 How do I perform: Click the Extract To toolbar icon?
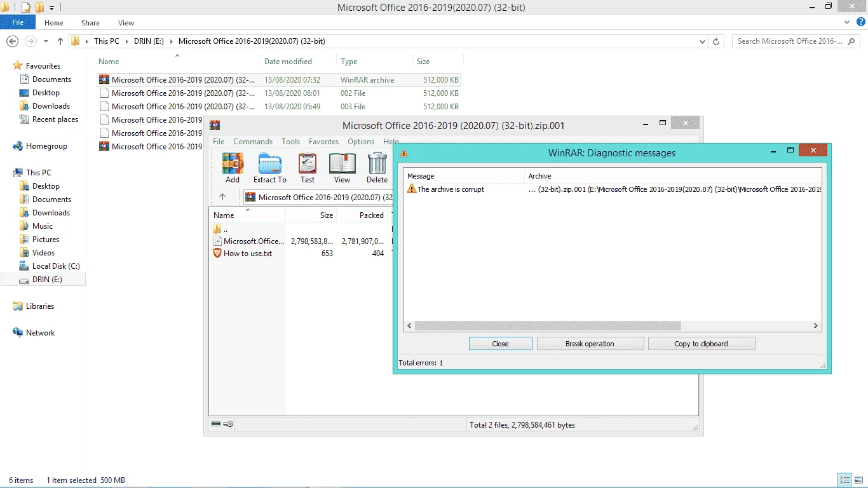pos(270,168)
